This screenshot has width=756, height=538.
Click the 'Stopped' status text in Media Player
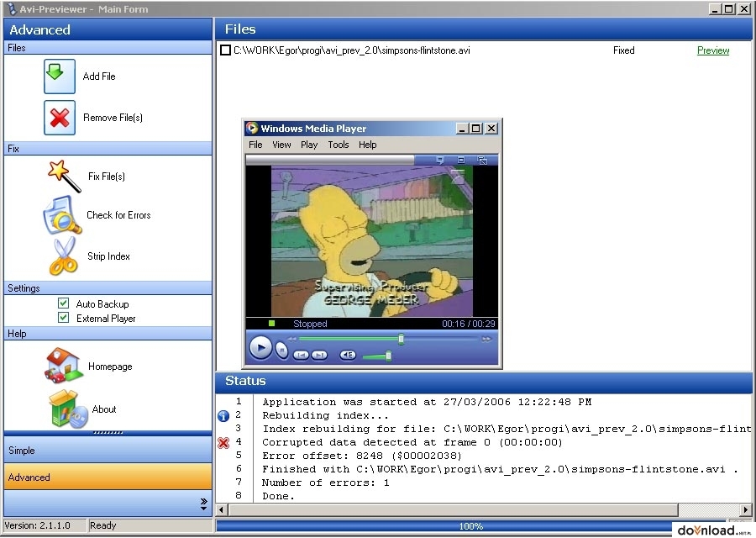pos(310,324)
